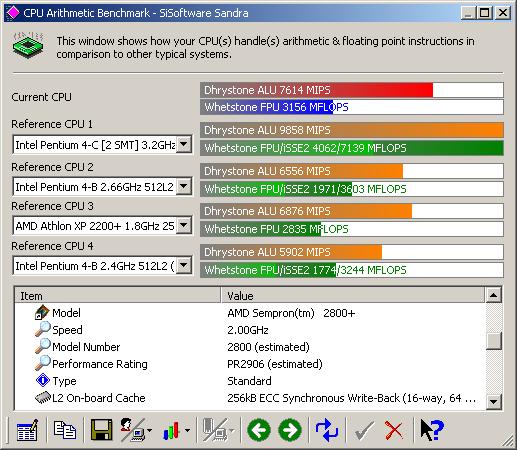517x450 pixels.
Task: Expand Reference CPU 3 Athlon dropdown
Action: click(184, 225)
